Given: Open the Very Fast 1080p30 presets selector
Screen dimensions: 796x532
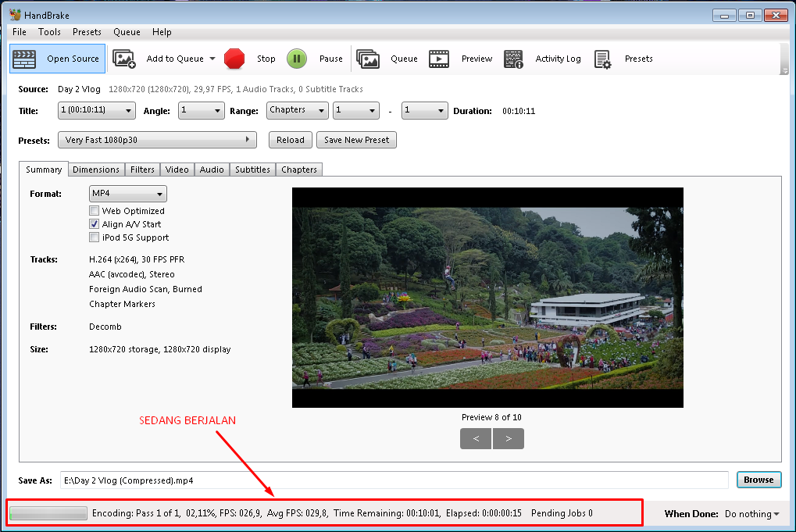Looking at the screenshot, I should (x=157, y=140).
